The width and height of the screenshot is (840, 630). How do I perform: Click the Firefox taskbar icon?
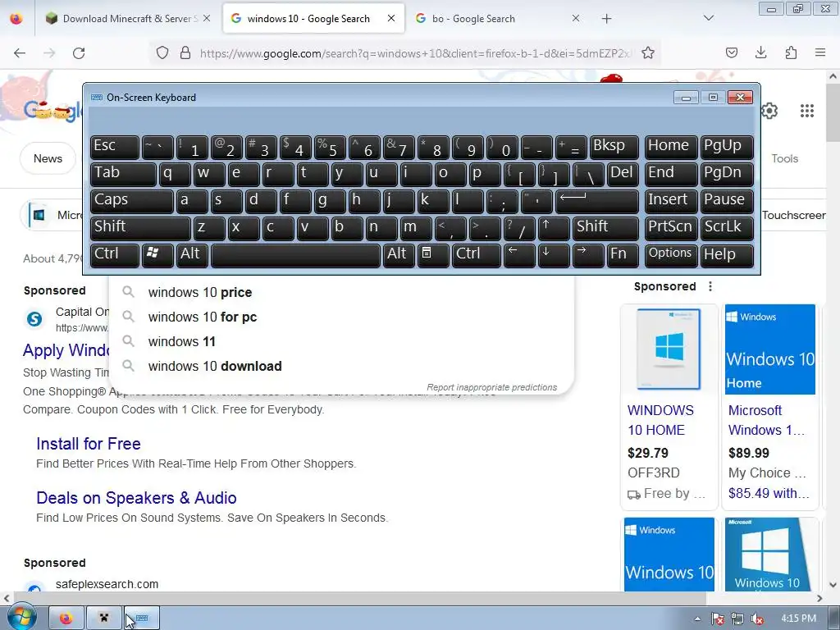66,619
